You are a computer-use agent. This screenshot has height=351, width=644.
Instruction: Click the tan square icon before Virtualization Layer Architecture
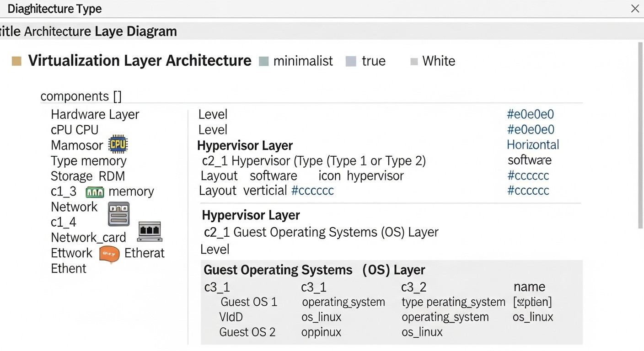[16, 60]
